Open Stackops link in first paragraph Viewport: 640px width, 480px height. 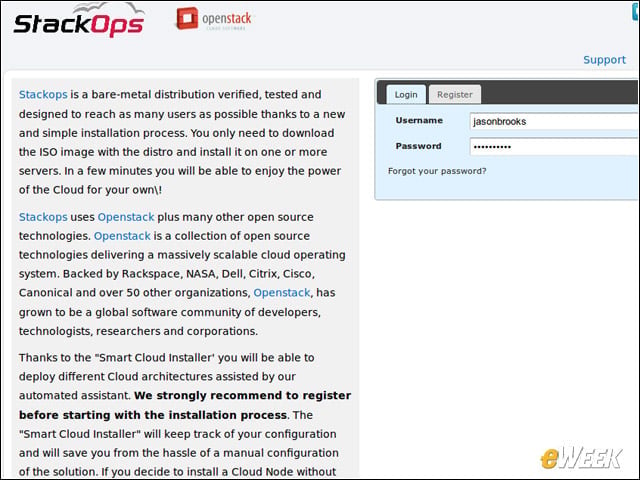coord(43,94)
